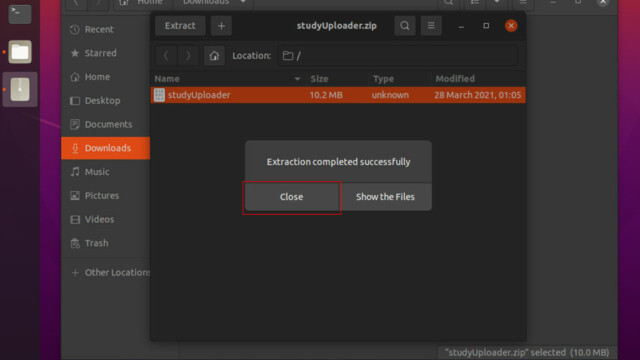Open Other Locations in Files sidebar
640x360 pixels.
[106, 272]
